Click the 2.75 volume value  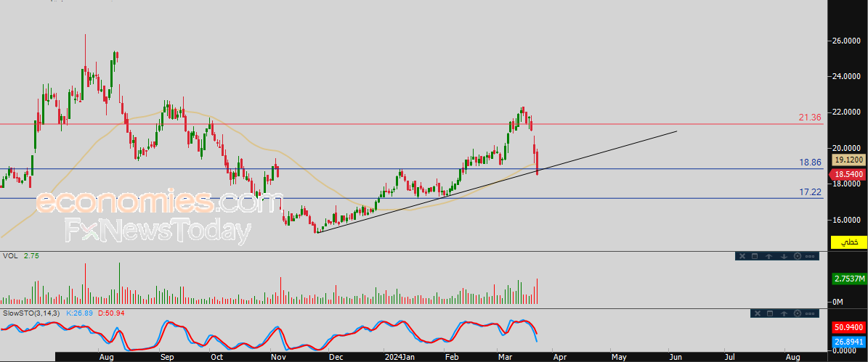click(31, 256)
